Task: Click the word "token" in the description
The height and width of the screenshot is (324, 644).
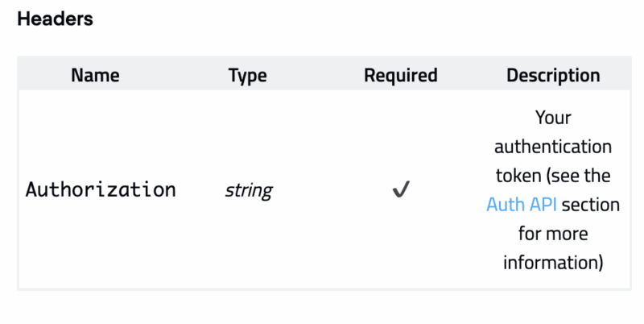Action: (518, 176)
